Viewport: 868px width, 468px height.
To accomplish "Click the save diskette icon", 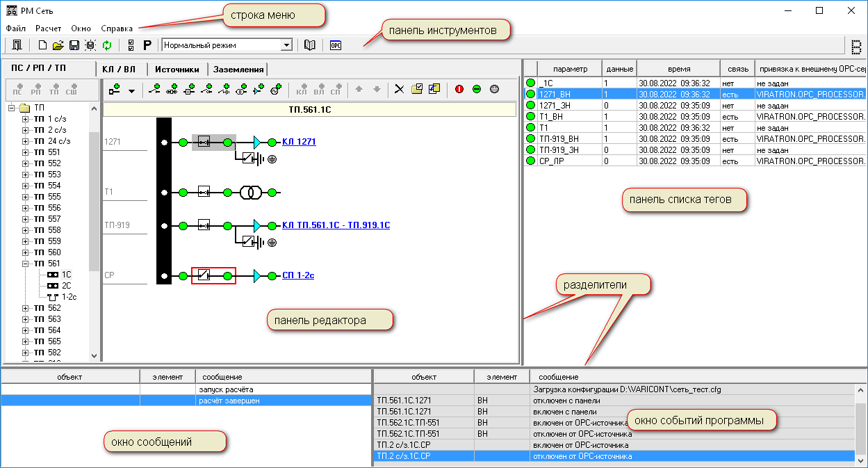I will pyautogui.click(x=74, y=45).
